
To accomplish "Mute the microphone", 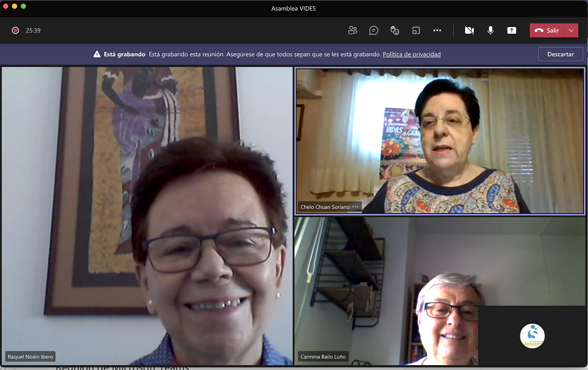I will [490, 30].
